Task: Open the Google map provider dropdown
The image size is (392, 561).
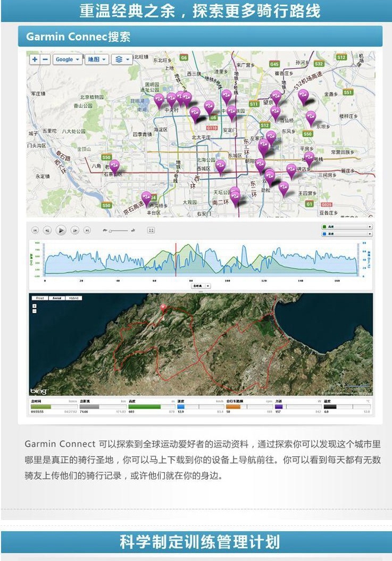Action: pyautogui.click(x=67, y=60)
